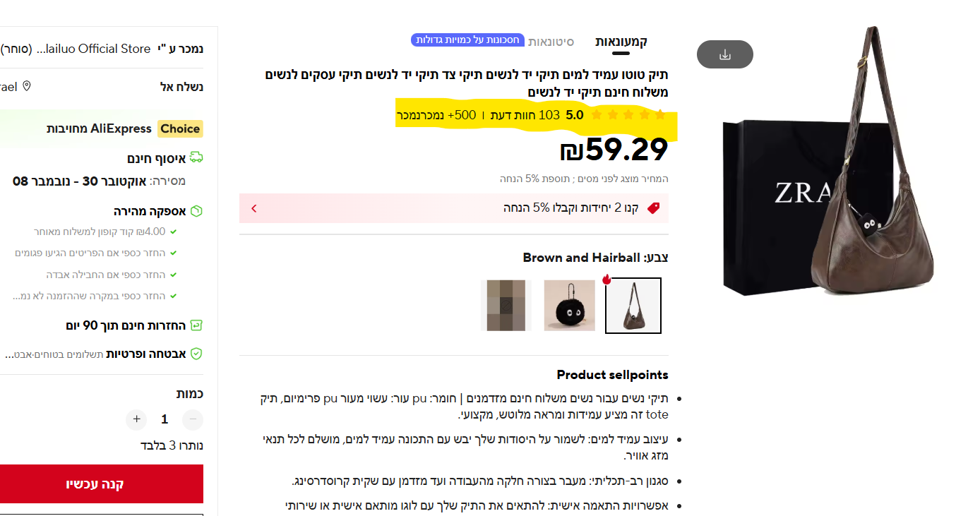The width and height of the screenshot is (980, 516).
Task: Click the קנה עכשיו buy now button
Action: 95,484
